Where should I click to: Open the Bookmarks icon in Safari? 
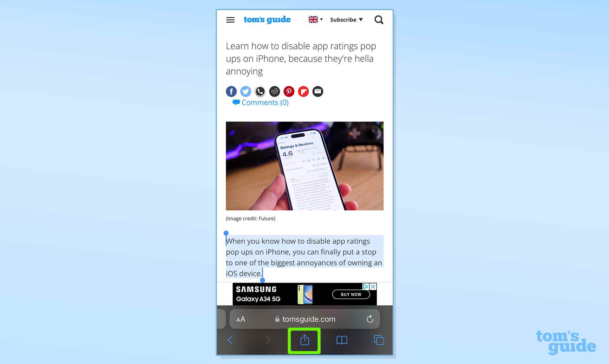pos(342,340)
